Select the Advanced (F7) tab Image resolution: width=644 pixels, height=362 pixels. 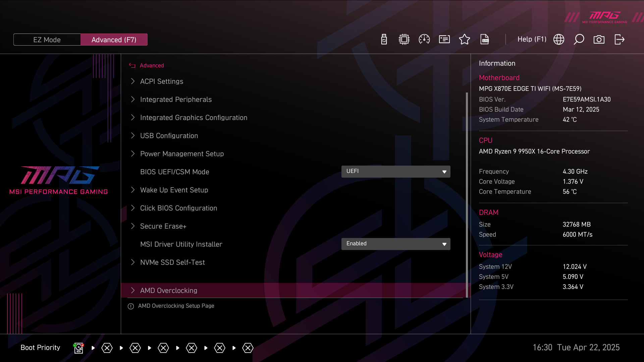pyautogui.click(x=114, y=40)
